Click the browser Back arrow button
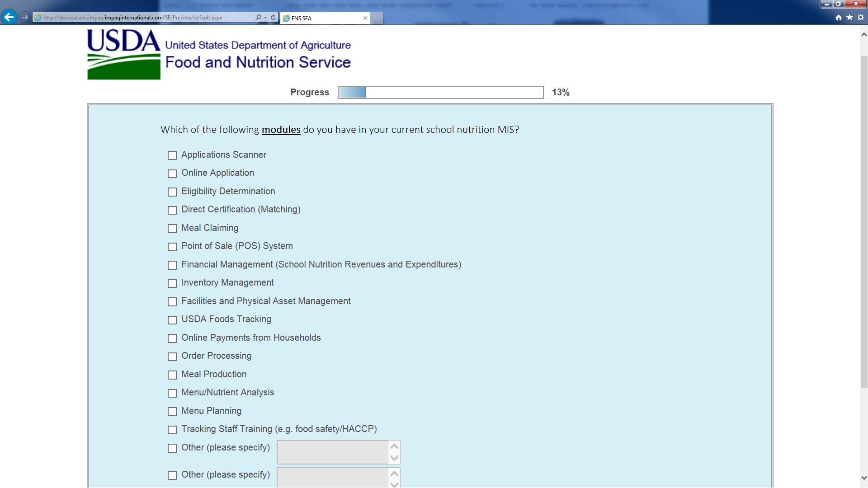 pyautogui.click(x=9, y=17)
